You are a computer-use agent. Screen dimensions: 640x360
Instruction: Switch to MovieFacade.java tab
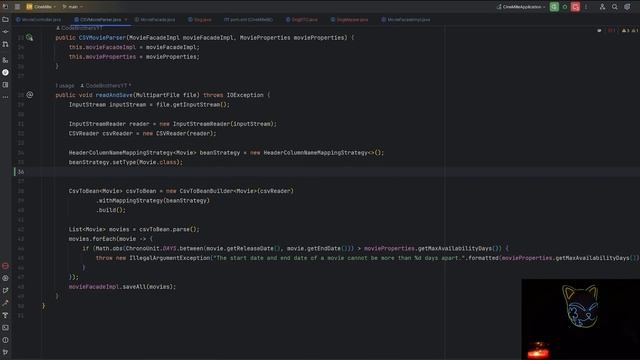tap(155, 20)
